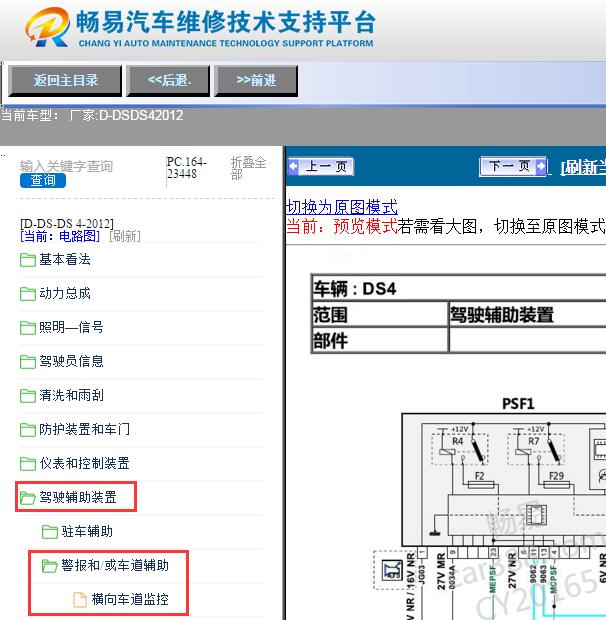Click the 畅易 platform logo icon
This screenshot has height=620, width=606.
pos(47,27)
